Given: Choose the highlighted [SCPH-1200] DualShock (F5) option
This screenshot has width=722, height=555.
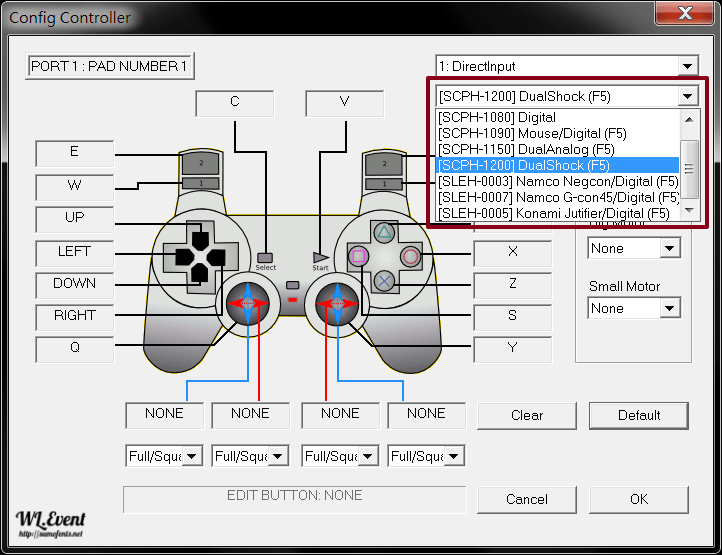Looking at the screenshot, I should 557,165.
